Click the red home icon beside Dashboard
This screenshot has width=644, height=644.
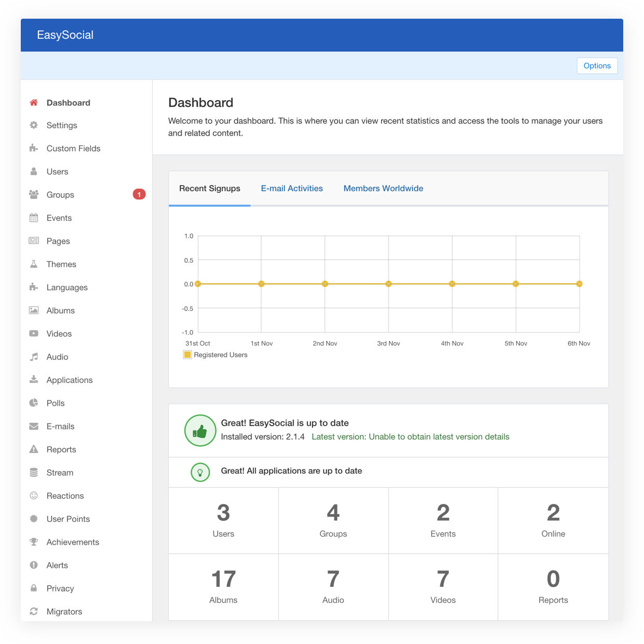(34, 103)
